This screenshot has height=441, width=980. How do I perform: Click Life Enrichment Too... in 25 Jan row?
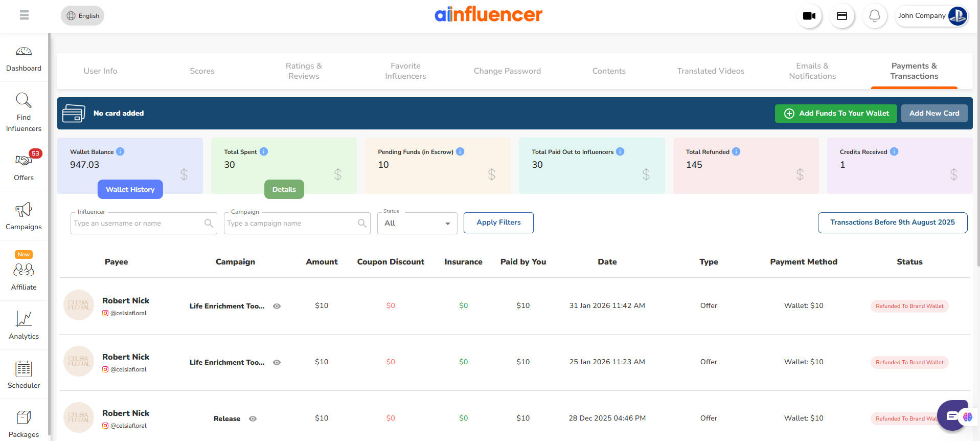pyautogui.click(x=227, y=362)
